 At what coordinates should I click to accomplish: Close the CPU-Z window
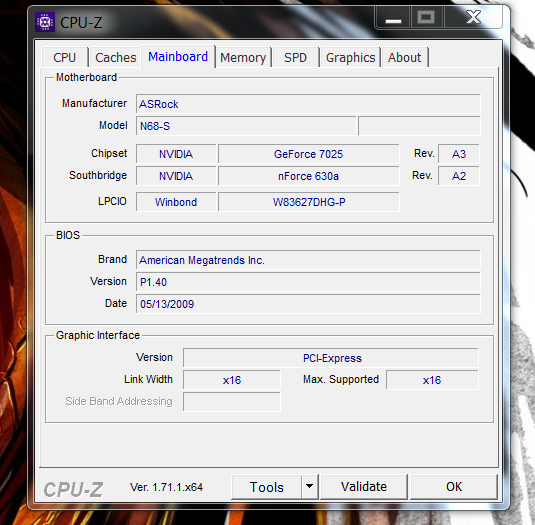(x=474, y=18)
